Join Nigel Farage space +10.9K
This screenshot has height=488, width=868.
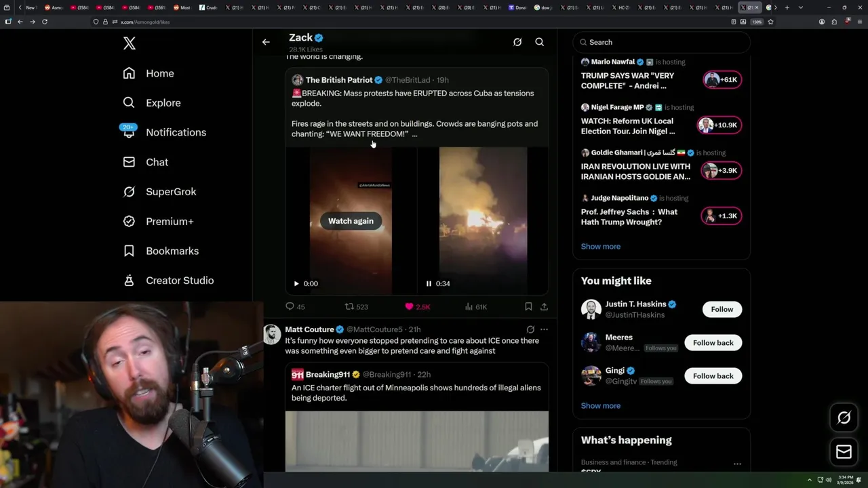coord(719,125)
